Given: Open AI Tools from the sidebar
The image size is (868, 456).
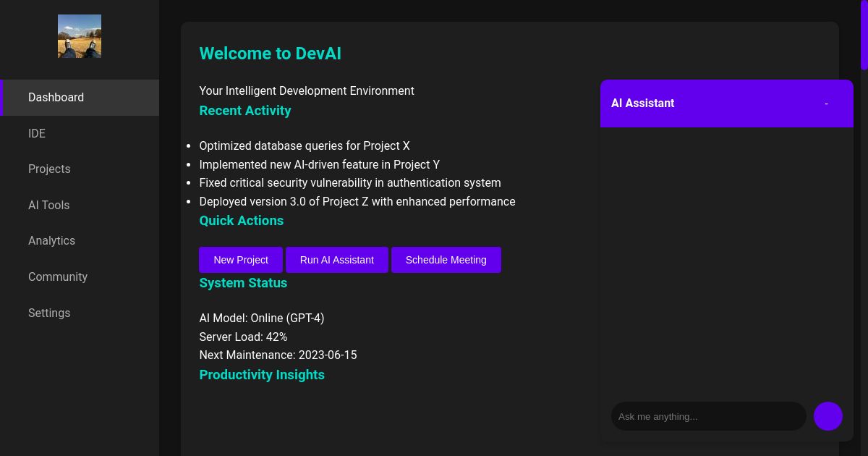Looking at the screenshot, I should 48,205.
